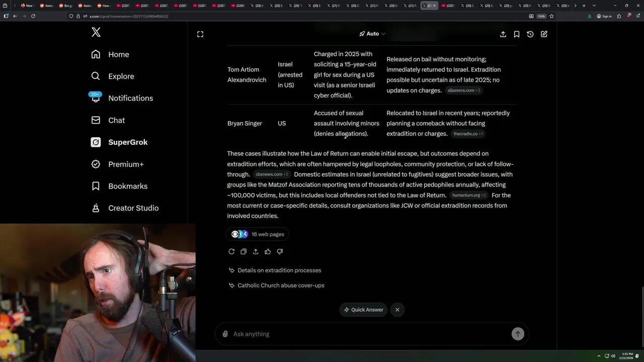Show hidden system tray icons
This screenshot has width=644, height=362.
point(599,356)
